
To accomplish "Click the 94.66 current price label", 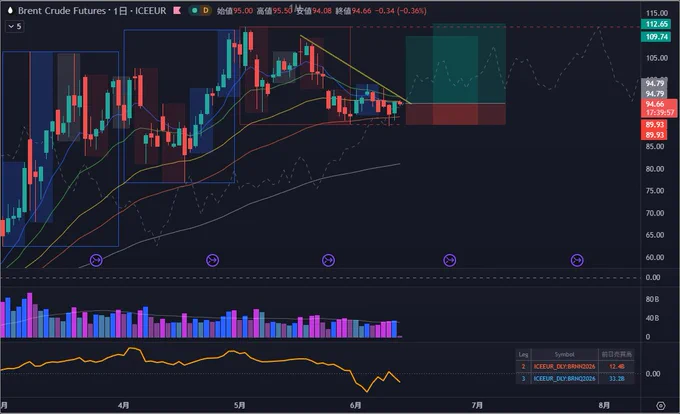I will click(x=655, y=104).
